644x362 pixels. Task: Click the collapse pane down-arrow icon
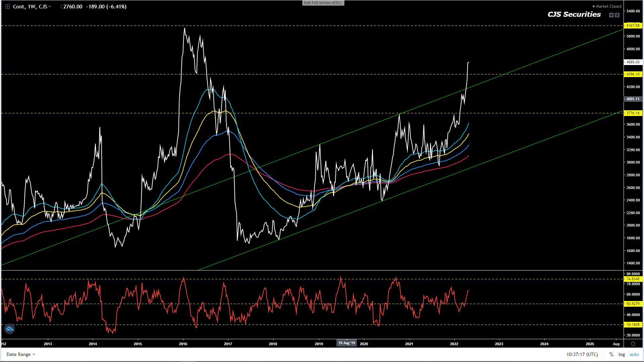611,15
